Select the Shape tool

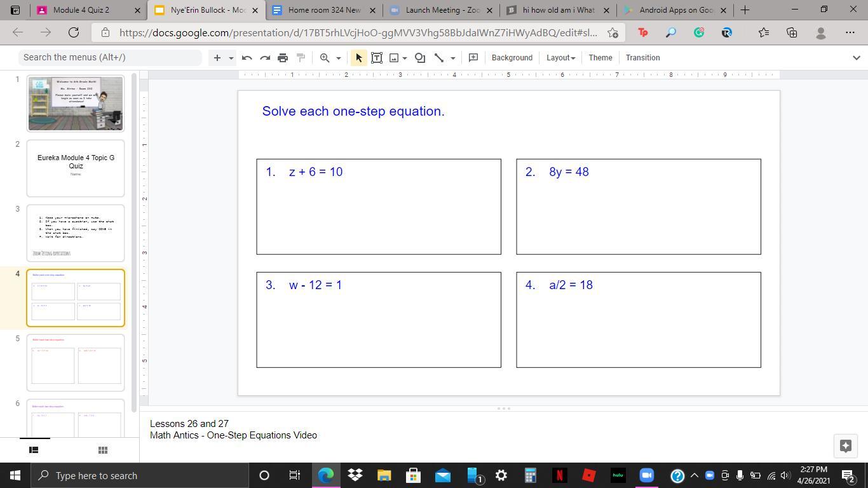tap(420, 58)
